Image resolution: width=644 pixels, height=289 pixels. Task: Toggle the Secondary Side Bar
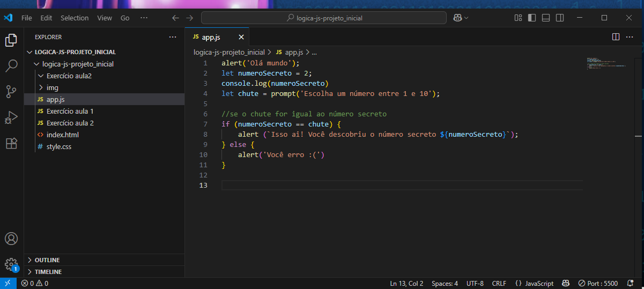(560, 18)
